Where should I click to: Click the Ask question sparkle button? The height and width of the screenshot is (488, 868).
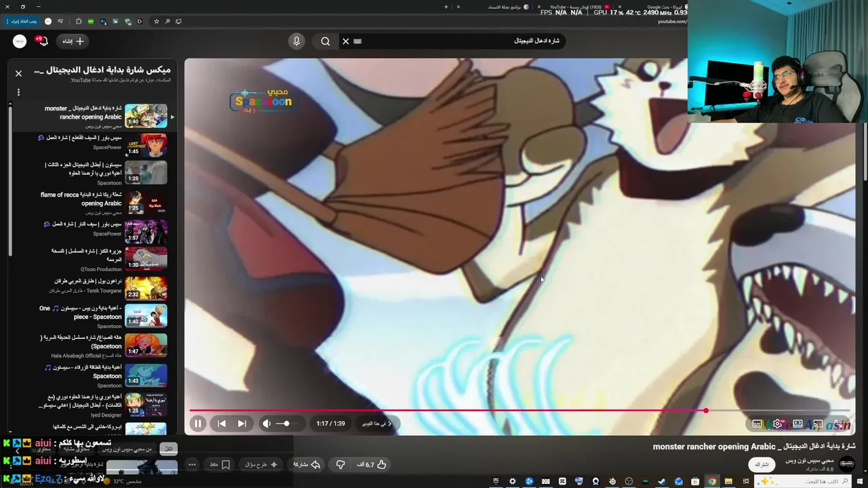pyautogui.click(x=261, y=464)
